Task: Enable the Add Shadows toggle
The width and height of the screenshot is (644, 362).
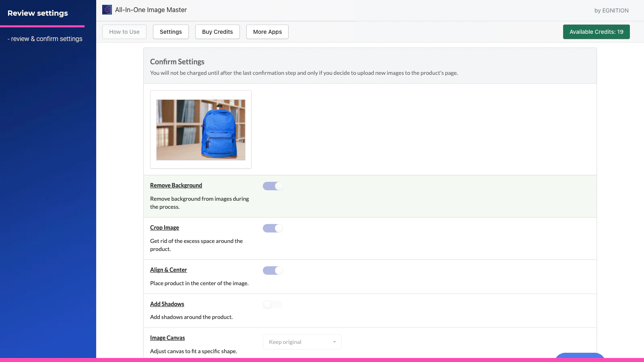Action: pos(272,304)
